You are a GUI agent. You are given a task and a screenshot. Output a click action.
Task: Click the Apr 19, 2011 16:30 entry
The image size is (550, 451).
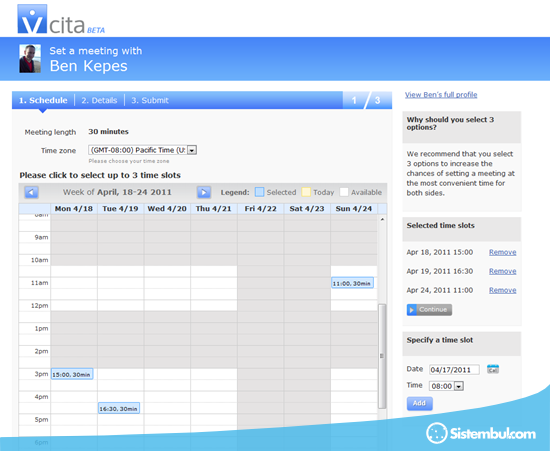tap(440, 271)
